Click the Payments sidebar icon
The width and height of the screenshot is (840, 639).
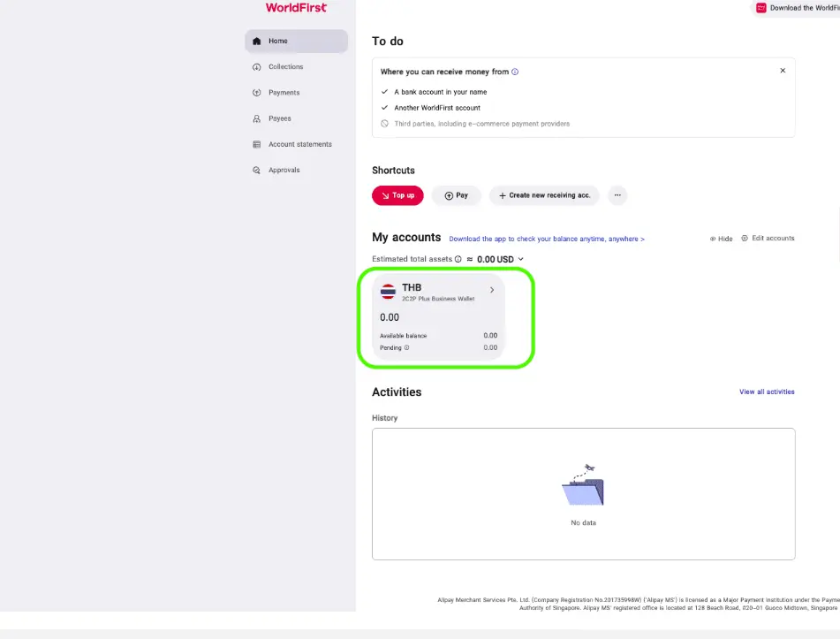(257, 93)
